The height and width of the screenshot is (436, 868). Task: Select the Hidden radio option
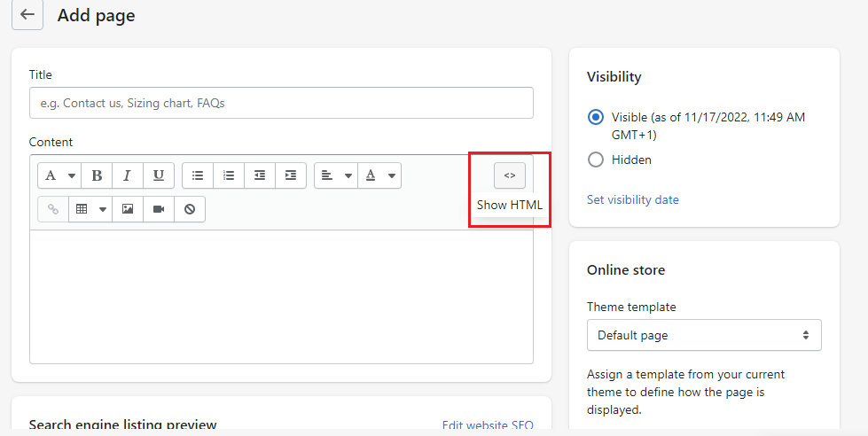[x=596, y=160]
